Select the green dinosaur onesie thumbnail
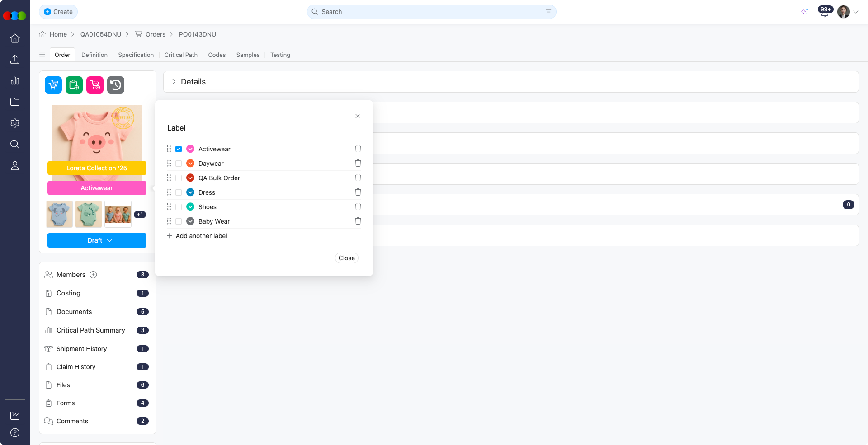Screen dimensions: 868x445 click(x=89, y=214)
